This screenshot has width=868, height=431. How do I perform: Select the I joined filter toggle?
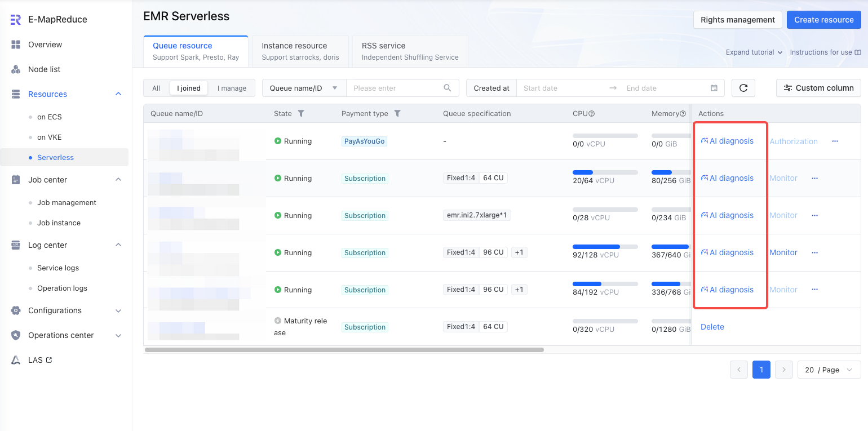tap(189, 88)
